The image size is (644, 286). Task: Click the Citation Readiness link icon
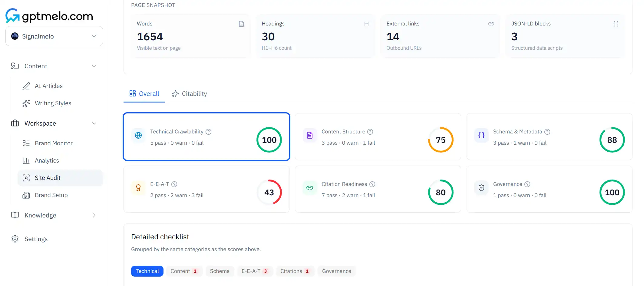click(310, 188)
